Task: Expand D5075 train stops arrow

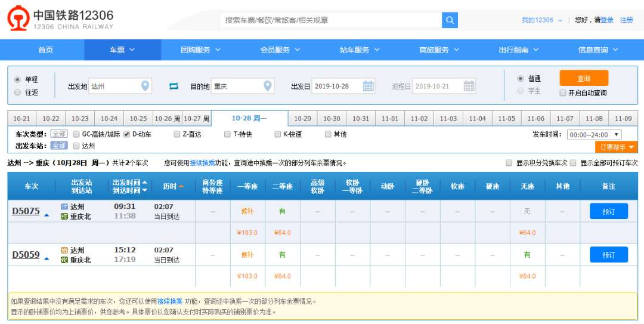Action: point(47,215)
